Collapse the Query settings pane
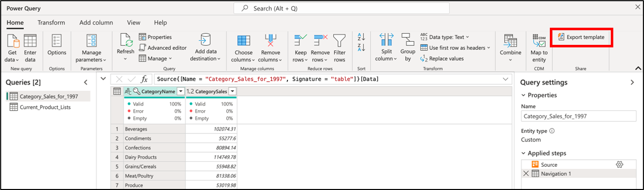Screen dimensions: 644x190 (633, 82)
